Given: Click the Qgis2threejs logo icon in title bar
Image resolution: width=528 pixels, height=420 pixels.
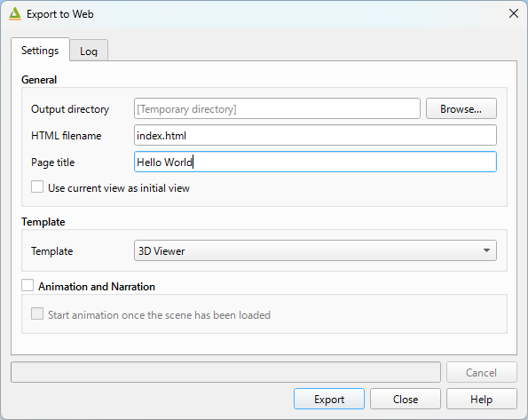Looking at the screenshot, I should point(15,14).
